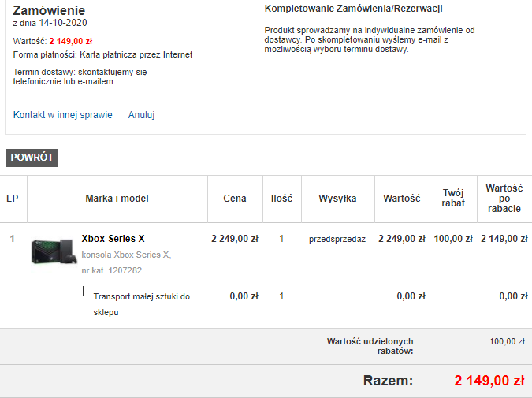Open the Xbox Series X product title
This screenshot has width=532, height=398.
[113, 239]
